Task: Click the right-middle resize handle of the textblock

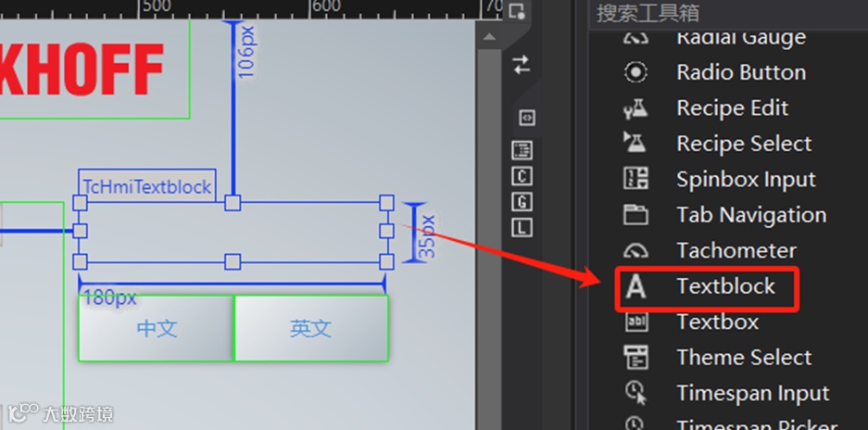Action: pyautogui.click(x=386, y=231)
